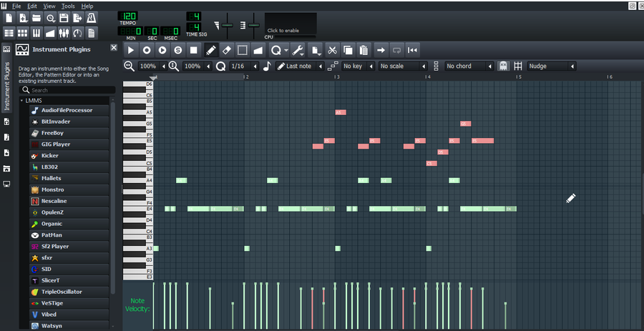Show the Piano Roll window icon
The image size is (644, 331).
(36, 33)
